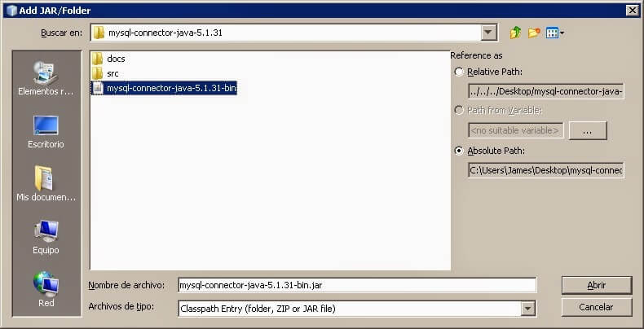Screen dimensions: 644x329
Task: Click the Buscar en folder icon
Action: 99,33
